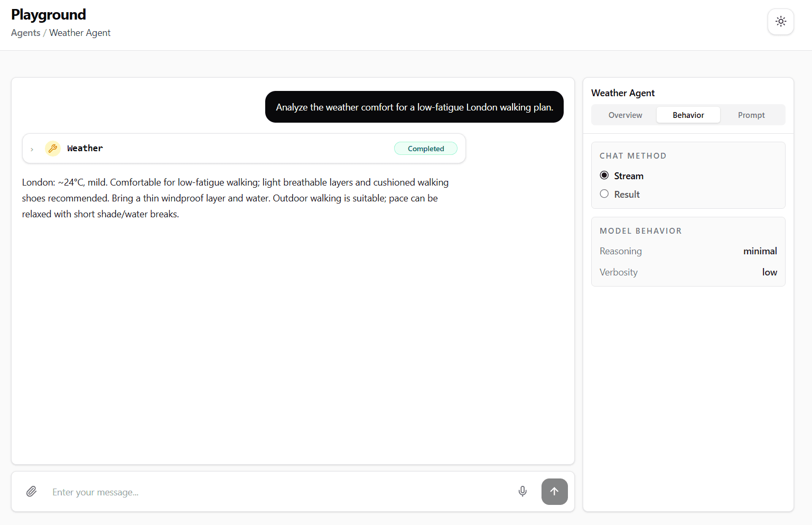Switch to the Behavior tab
812x525 pixels.
coord(688,115)
